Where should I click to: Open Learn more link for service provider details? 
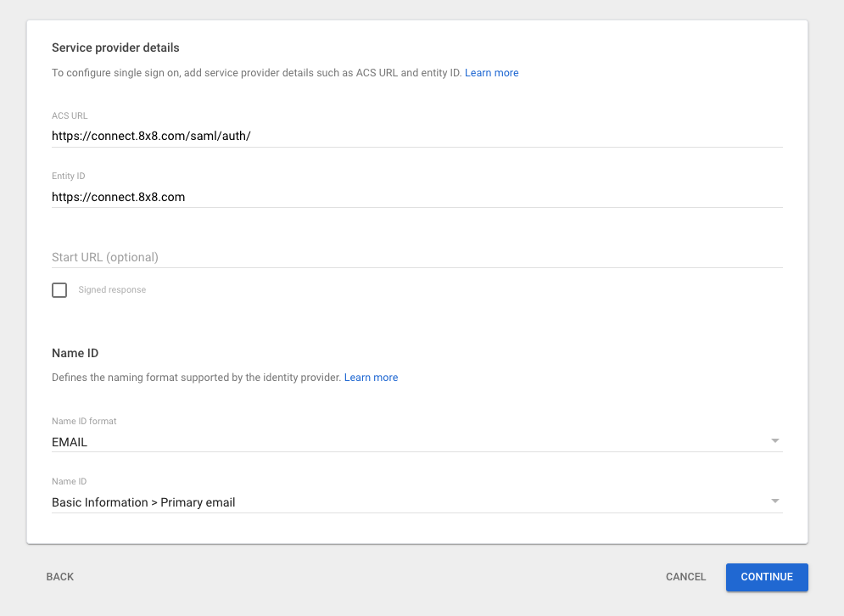point(491,73)
